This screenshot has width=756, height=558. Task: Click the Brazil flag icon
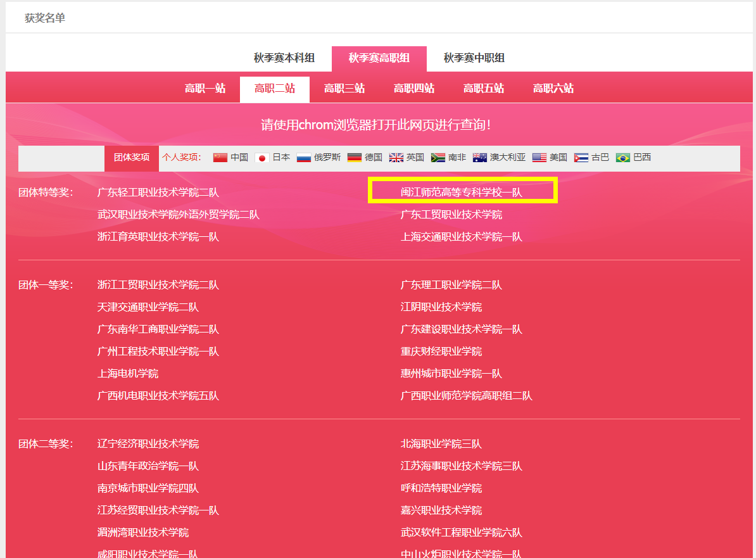(x=622, y=158)
